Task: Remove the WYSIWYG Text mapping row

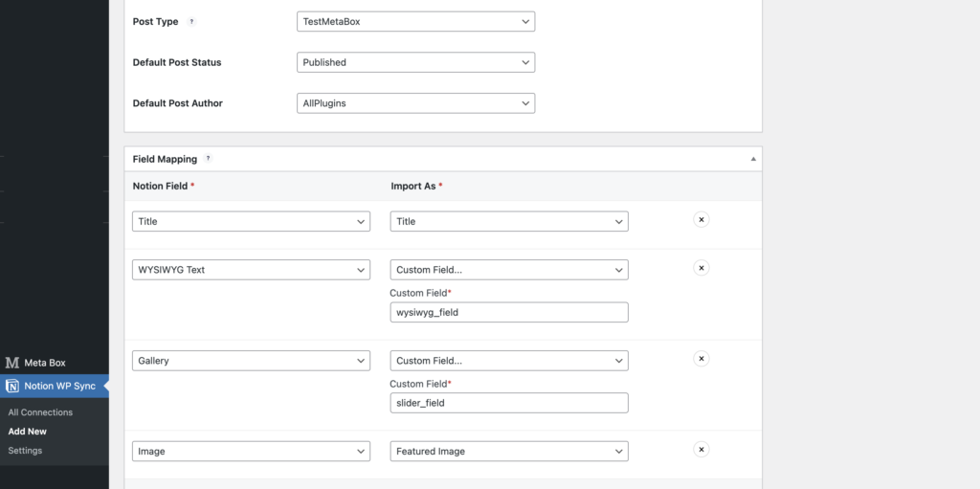Action: [702, 268]
